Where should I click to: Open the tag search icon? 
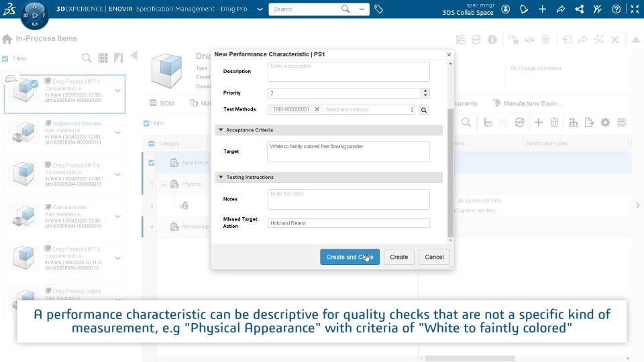pyautogui.click(x=378, y=9)
